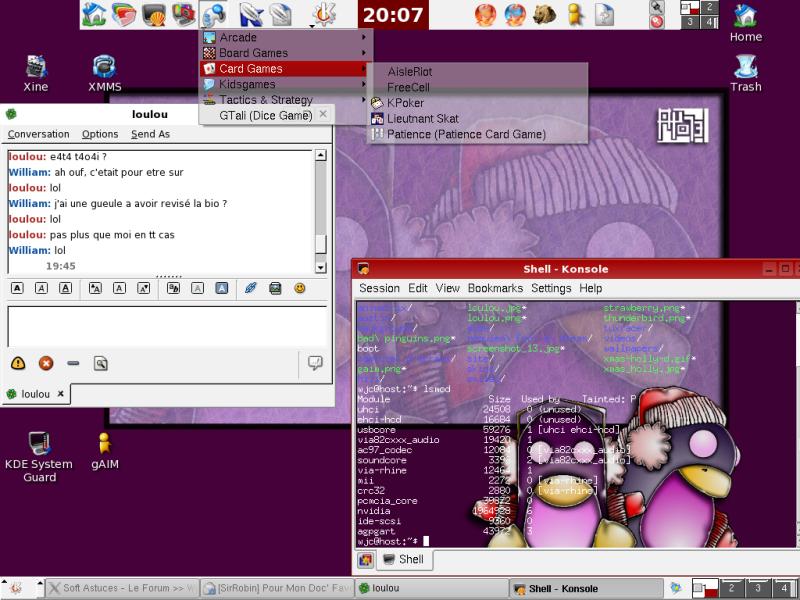
Task: Insert an image in the chat message
Action: click(275, 288)
